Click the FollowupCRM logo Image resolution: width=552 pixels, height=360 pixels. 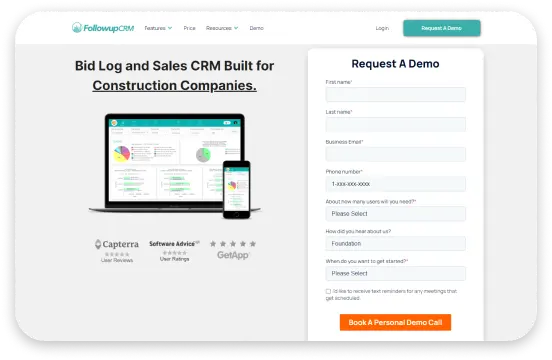103,28
